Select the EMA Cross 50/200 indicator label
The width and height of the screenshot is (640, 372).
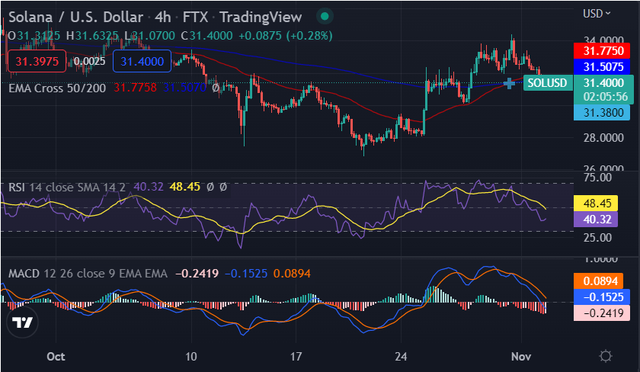[x=57, y=88]
